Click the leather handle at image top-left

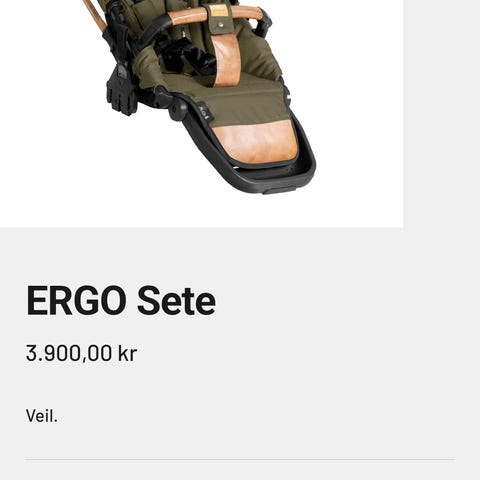(x=97, y=15)
